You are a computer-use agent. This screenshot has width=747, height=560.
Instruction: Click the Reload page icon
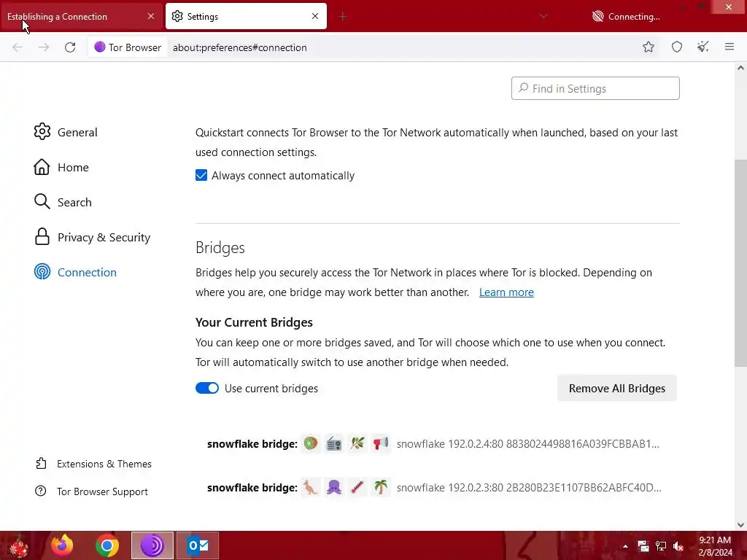[x=70, y=47]
